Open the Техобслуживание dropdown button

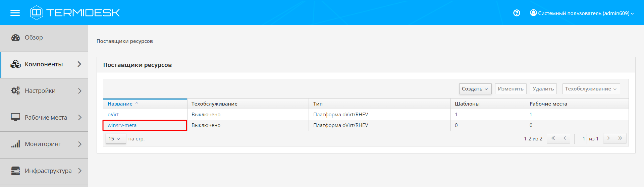click(591, 89)
